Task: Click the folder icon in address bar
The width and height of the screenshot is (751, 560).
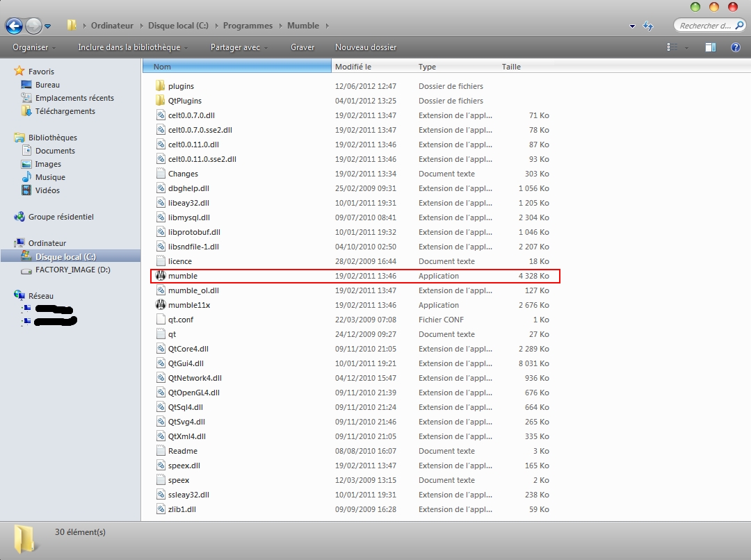Action: pyautogui.click(x=72, y=26)
